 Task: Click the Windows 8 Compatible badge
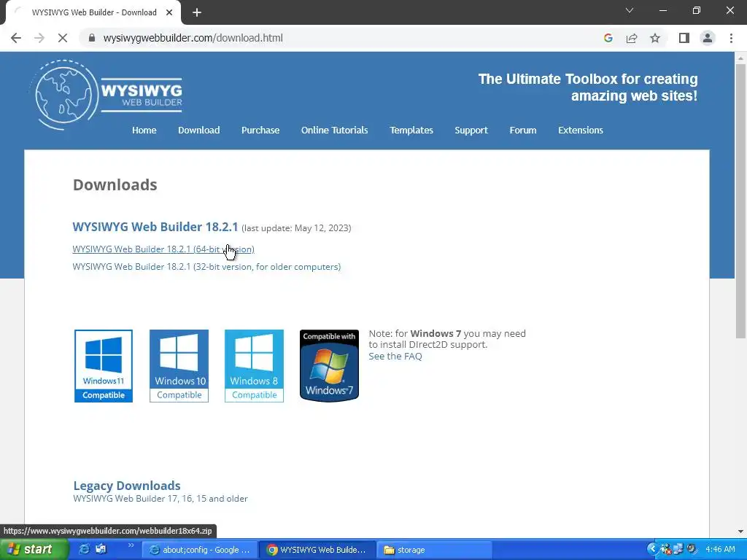click(x=254, y=366)
